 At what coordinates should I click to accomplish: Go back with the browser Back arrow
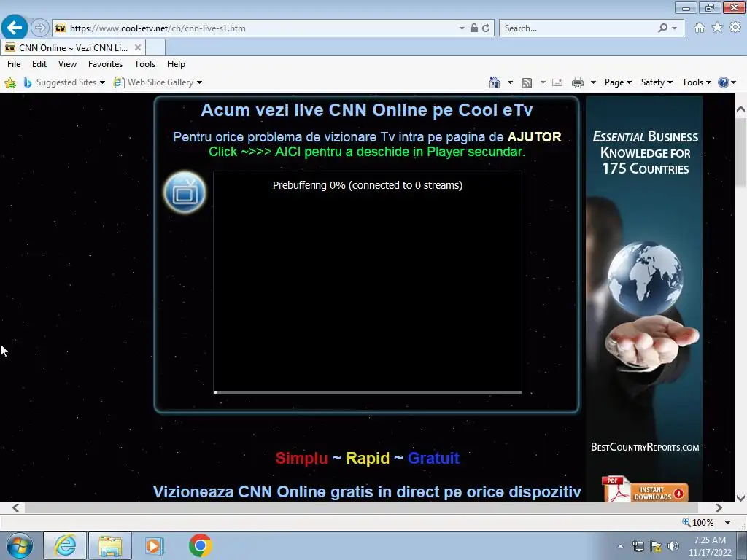pos(15,28)
